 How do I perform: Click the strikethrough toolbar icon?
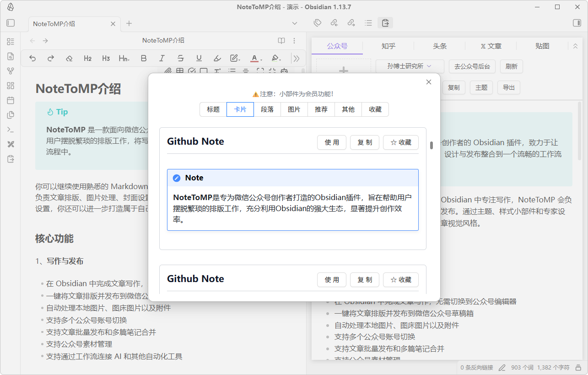[x=180, y=58]
